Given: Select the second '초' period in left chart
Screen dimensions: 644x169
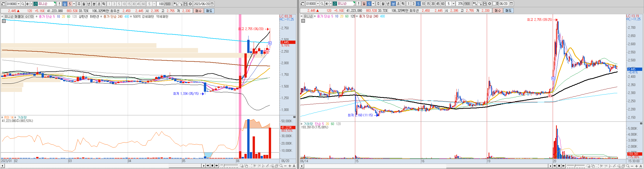Looking at the screenshot, I should click(99, 4).
